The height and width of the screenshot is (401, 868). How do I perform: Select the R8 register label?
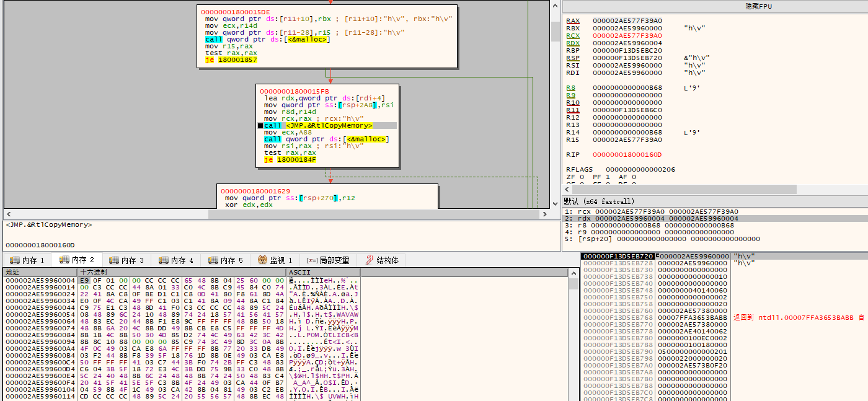[571, 88]
